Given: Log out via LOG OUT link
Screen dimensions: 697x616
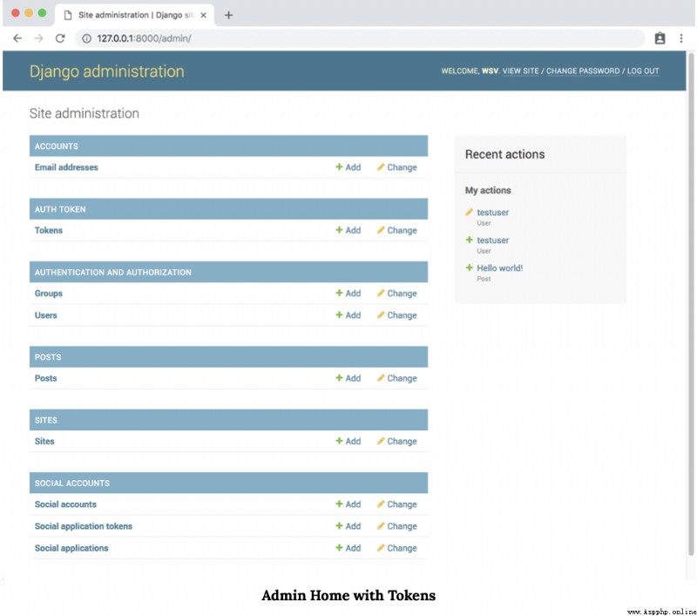Looking at the screenshot, I should [643, 71].
